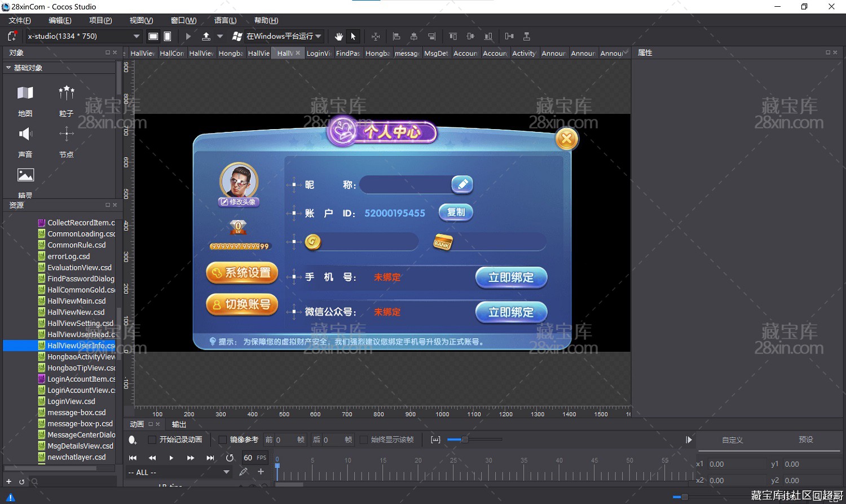Enable the 始终显示该帧 checkbox
The width and height of the screenshot is (846, 504).
(x=364, y=440)
